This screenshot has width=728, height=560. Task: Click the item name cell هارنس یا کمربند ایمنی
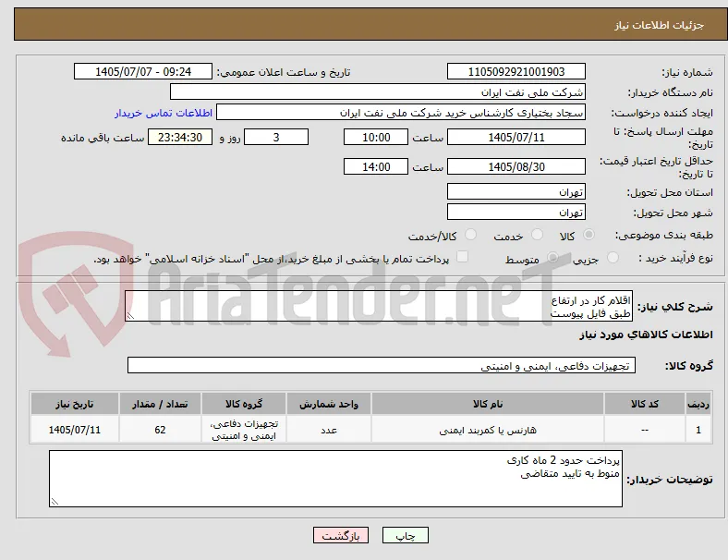(488, 430)
